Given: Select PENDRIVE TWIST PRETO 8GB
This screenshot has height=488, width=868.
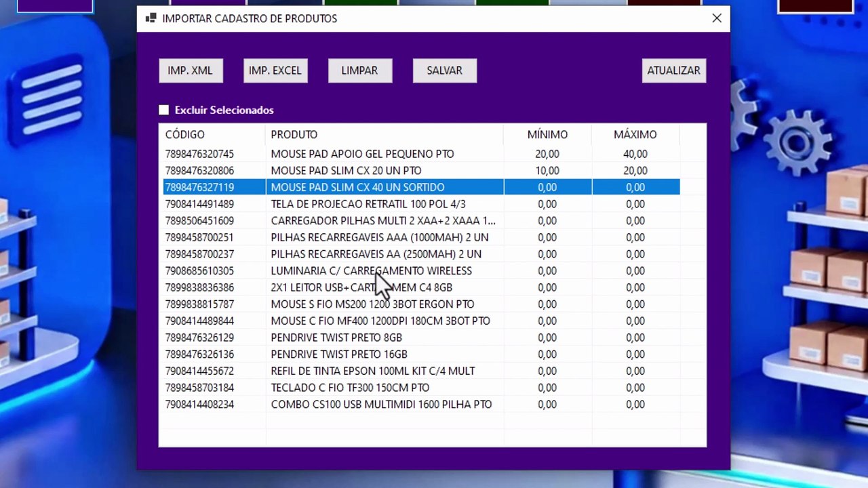Looking at the screenshot, I should (336, 338).
